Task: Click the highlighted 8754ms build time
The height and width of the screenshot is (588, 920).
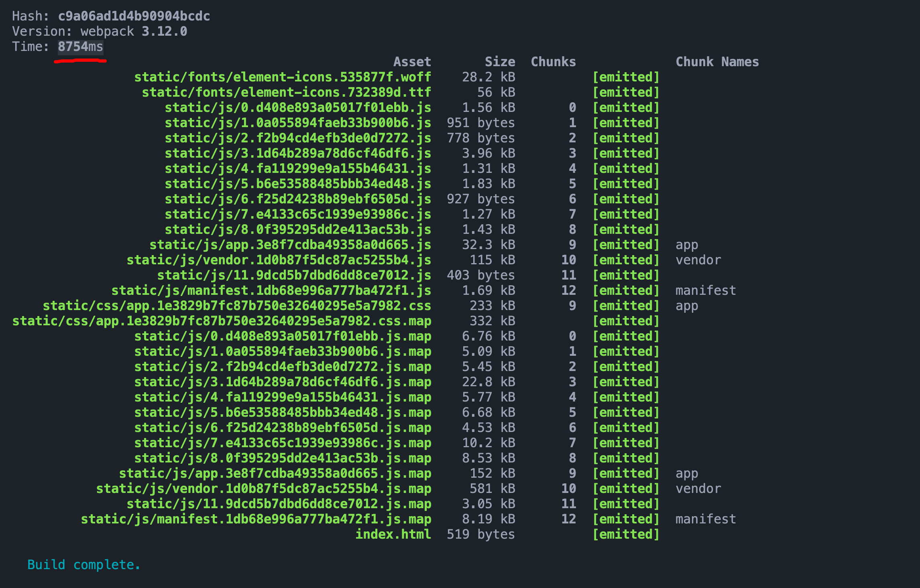Action: pyautogui.click(x=80, y=47)
